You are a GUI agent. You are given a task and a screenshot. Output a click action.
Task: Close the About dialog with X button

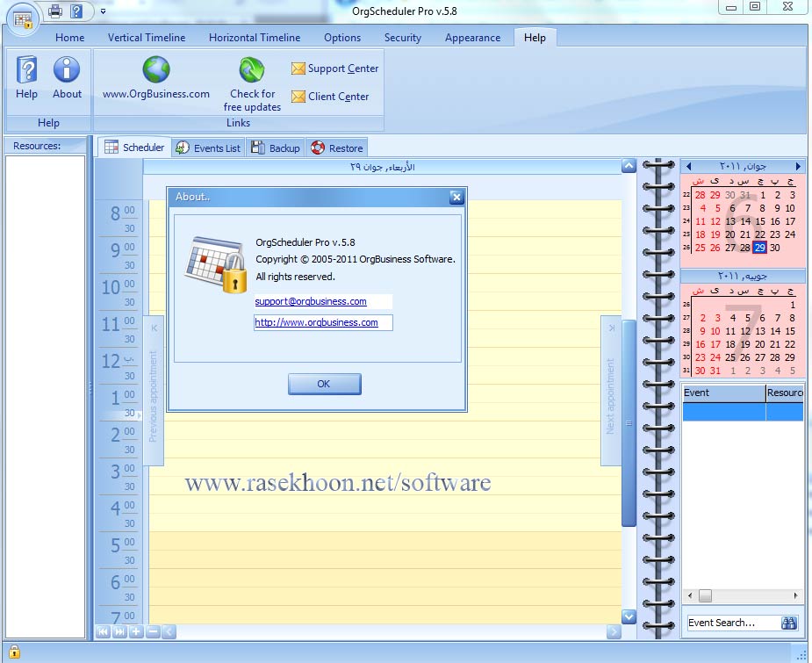pos(456,197)
